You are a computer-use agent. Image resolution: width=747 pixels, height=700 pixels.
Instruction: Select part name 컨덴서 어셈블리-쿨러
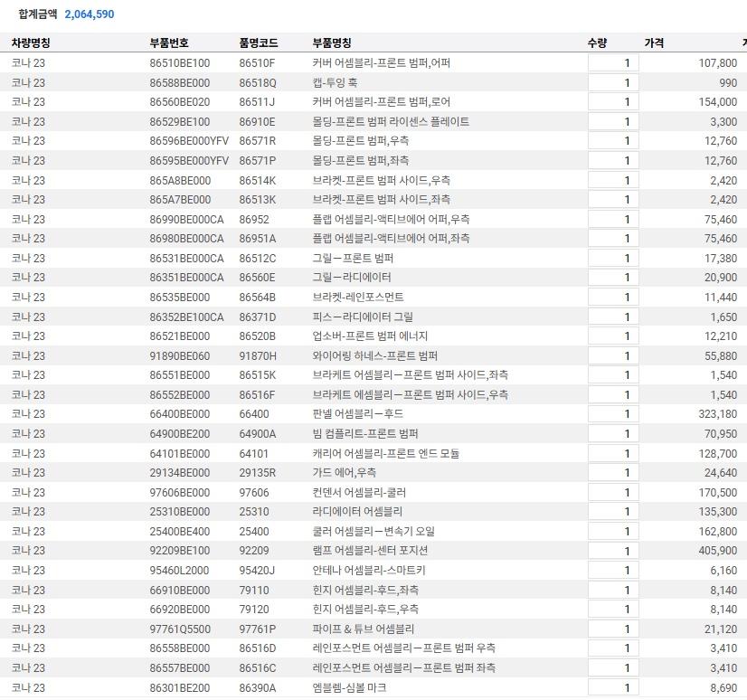pyautogui.click(x=359, y=493)
